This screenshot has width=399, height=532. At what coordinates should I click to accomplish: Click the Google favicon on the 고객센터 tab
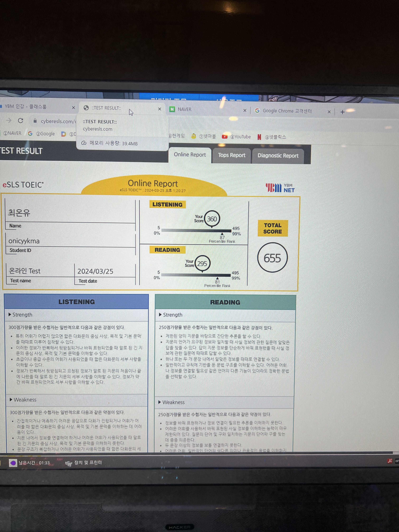click(x=257, y=110)
